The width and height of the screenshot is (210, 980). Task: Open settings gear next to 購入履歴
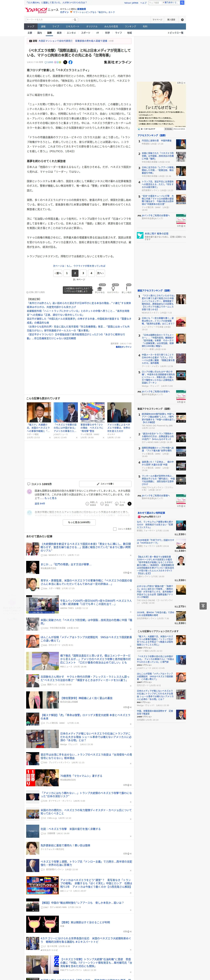tap(182, 20)
